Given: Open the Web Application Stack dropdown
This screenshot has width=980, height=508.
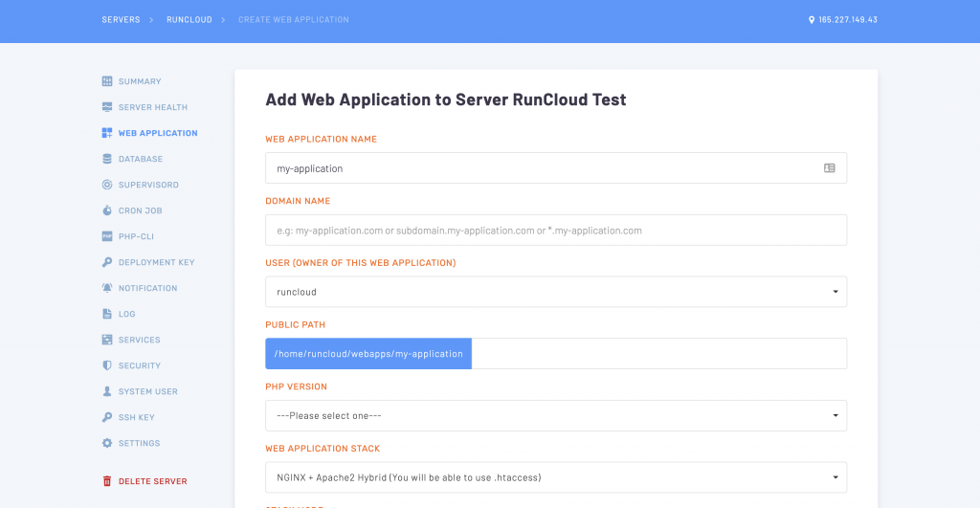Looking at the screenshot, I should [x=556, y=477].
